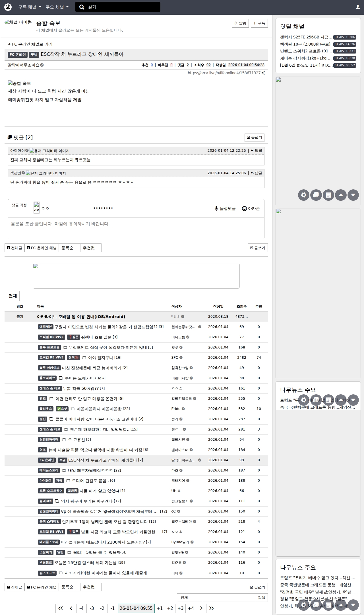Click the 에픽세븐 channel tag

click(45, 327)
